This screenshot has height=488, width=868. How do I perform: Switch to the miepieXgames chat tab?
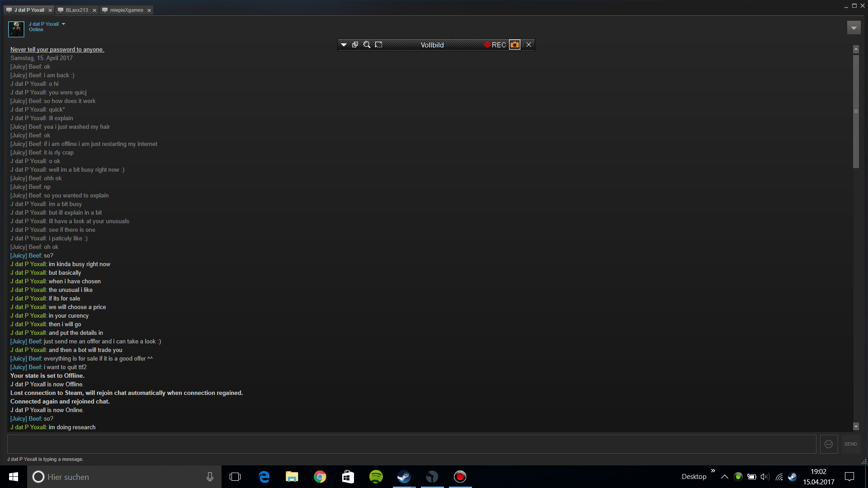click(x=126, y=10)
